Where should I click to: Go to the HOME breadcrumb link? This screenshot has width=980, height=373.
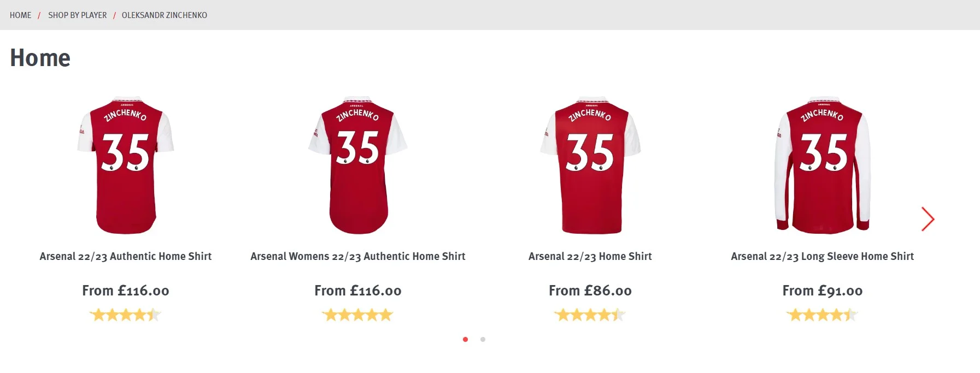pos(20,15)
